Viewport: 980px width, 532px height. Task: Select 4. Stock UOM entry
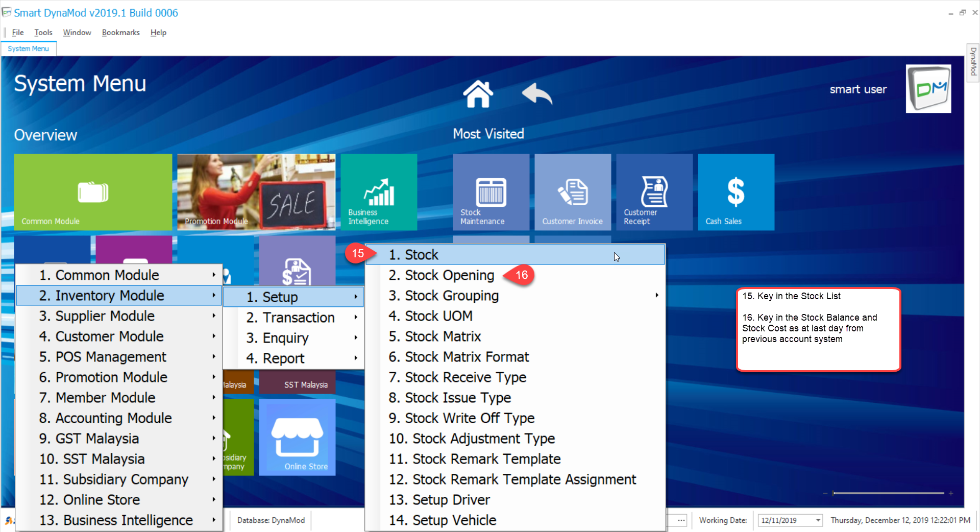coord(516,316)
